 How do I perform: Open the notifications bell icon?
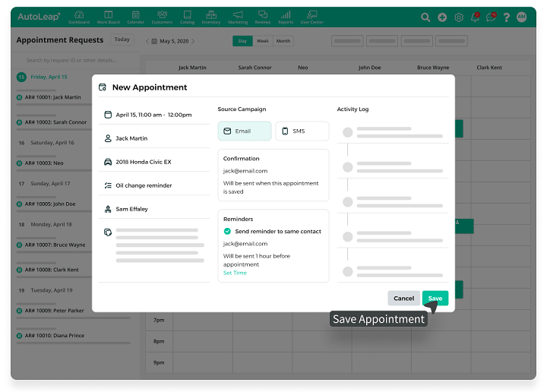[x=475, y=17]
